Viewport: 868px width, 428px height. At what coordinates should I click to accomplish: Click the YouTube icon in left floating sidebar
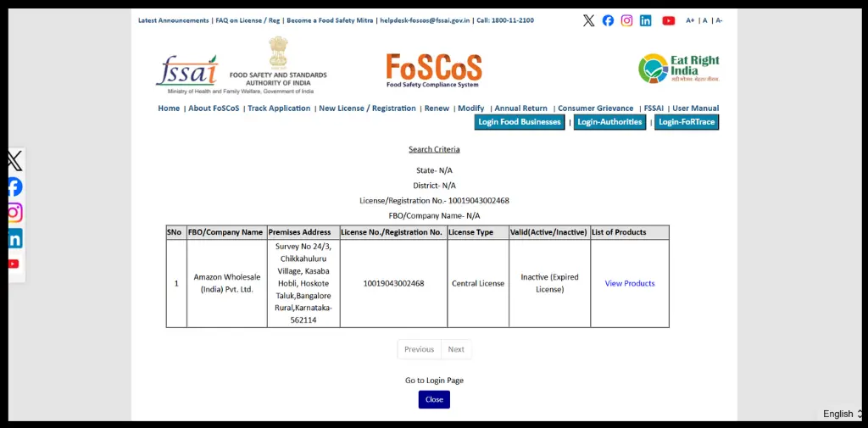point(14,264)
